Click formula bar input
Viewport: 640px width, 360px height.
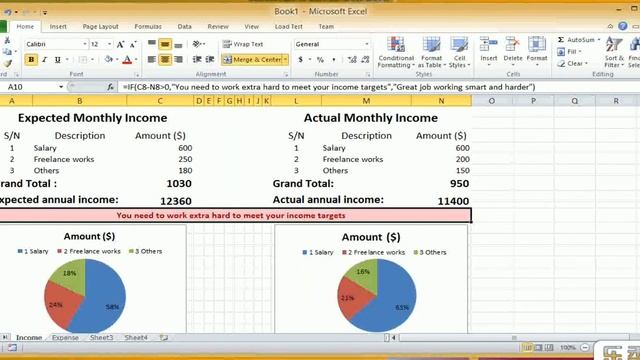coord(379,87)
